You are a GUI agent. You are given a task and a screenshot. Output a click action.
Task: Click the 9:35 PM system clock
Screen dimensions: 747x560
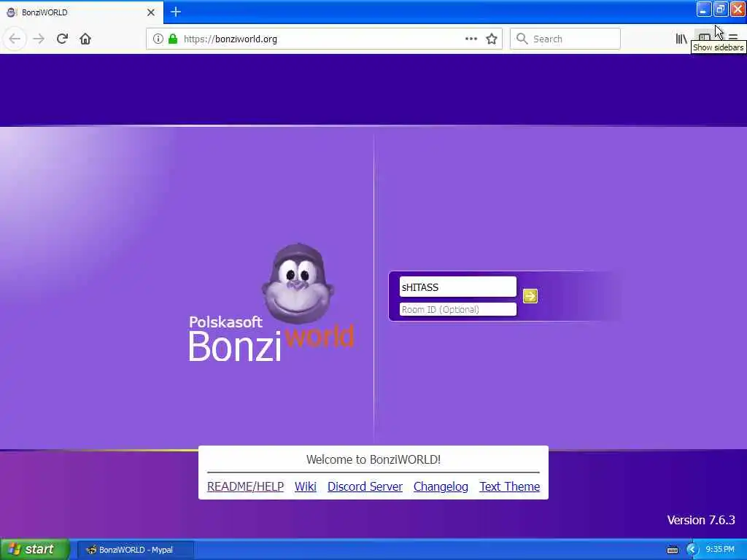(x=720, y=550)
